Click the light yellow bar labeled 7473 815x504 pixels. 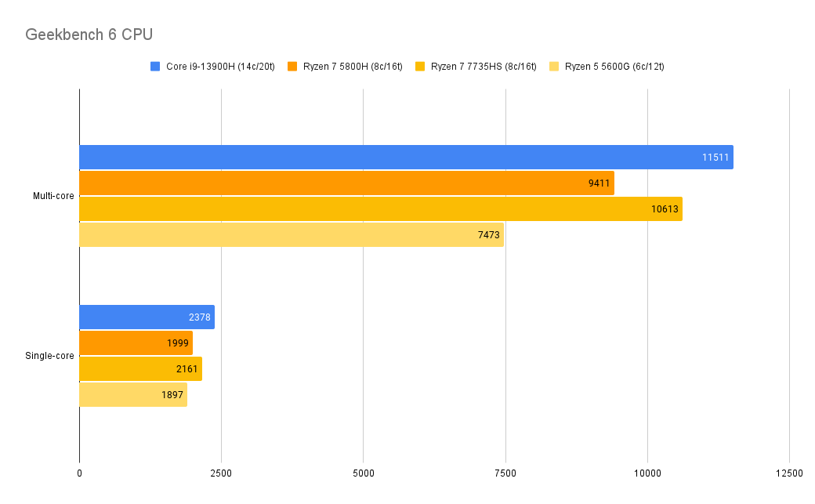(x=291, y=235)
